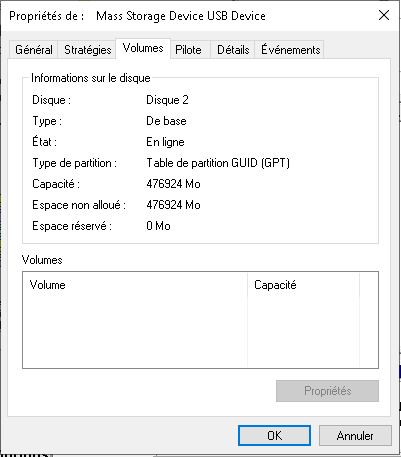Go to the Pilote tab
401x457 pixels.
click(190, 50)
